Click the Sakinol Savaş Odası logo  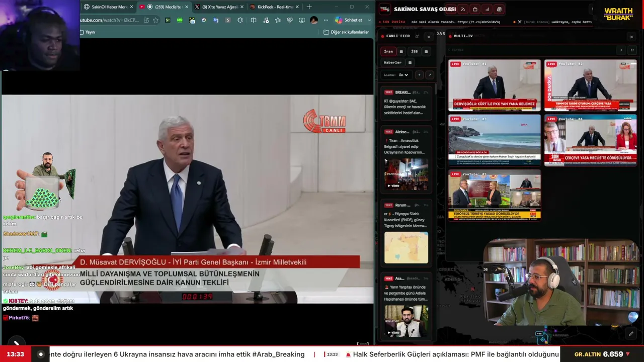(x=385, y=9)
